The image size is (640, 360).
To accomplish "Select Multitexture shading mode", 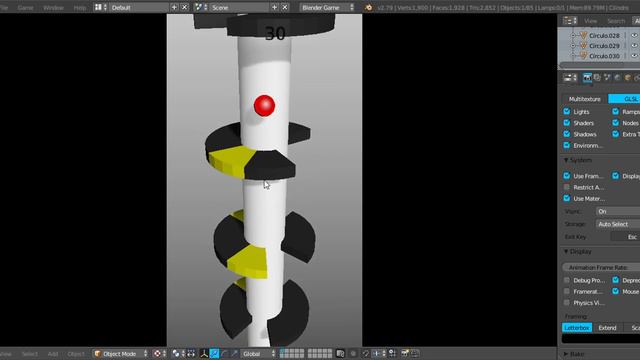I will point(584,99).
